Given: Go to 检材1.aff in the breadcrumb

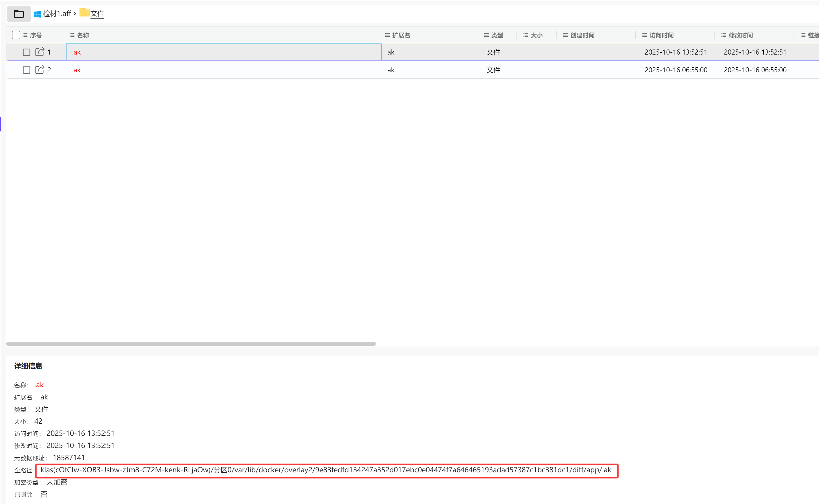Looking at the screenshot, I should tap(57, 14).
